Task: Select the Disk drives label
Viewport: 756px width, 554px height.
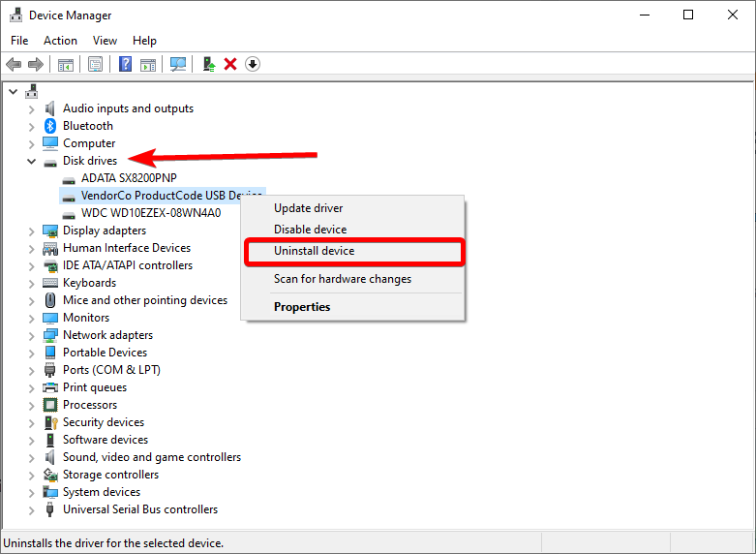Action: click(90, 161)
